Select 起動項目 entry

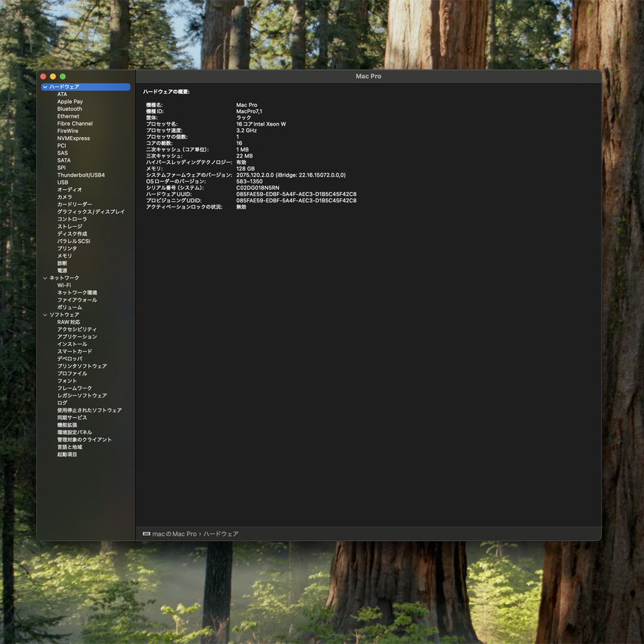(x=67, y=455)
